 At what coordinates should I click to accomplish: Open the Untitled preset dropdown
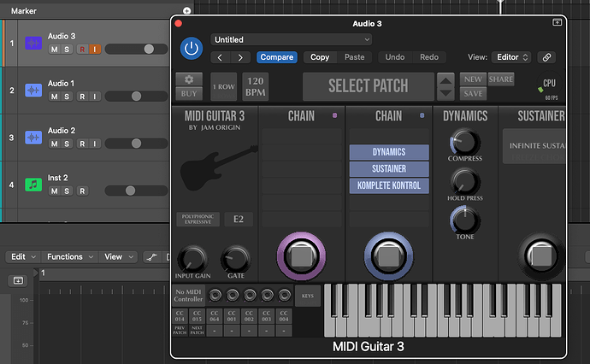pyautogui.click(x=292, y=39)
